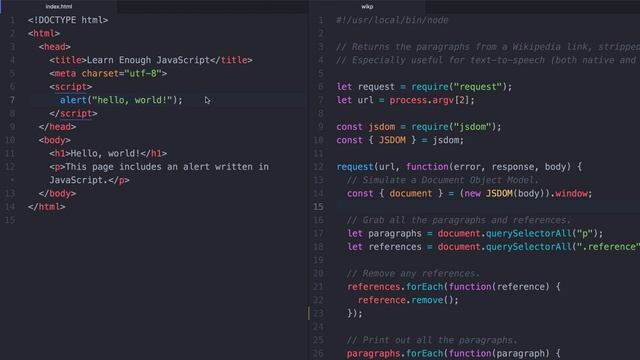The image size is (640, 360).
Task: Click the closing </html> tag
Action: 47,207
